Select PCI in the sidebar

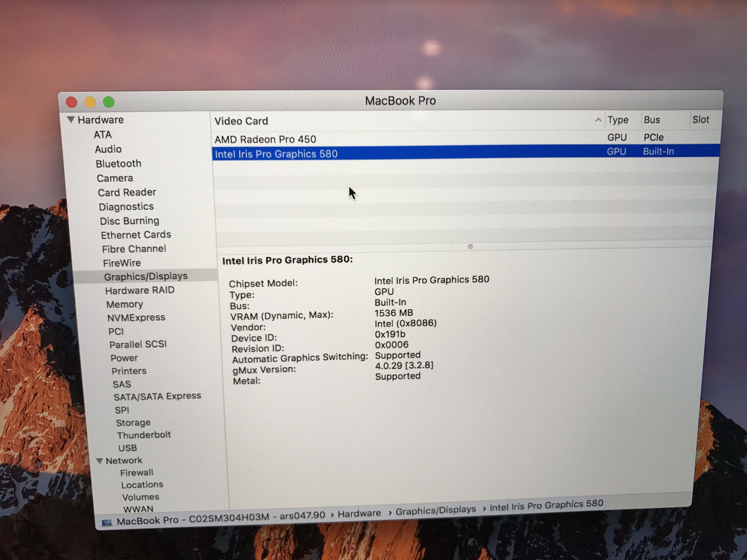click(116, 331)
